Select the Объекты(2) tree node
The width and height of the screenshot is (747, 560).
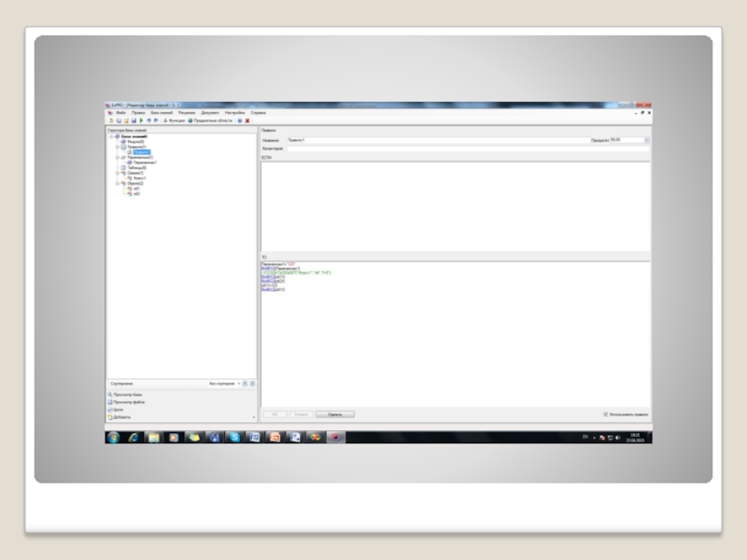(x=135, y=184)
